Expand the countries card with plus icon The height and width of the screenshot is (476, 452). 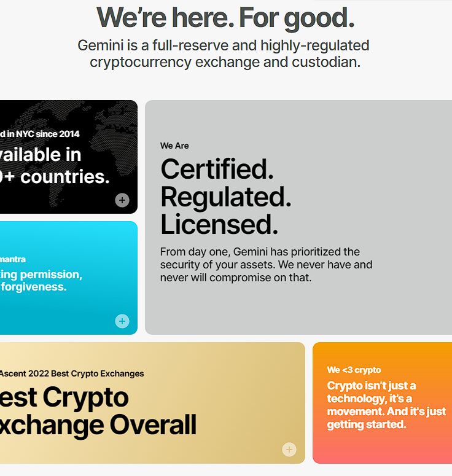tap(122, 200)
